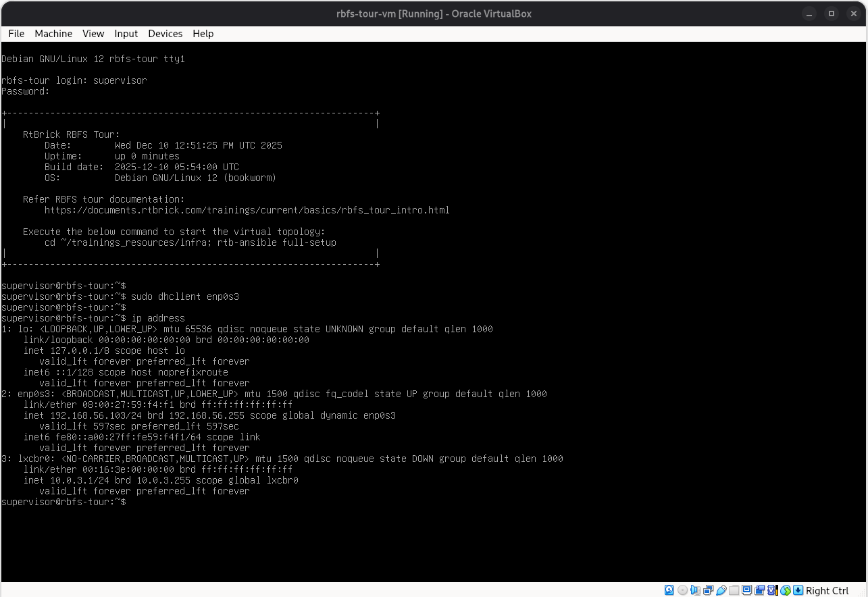Viewport: 868px width, 597px height.
Task: Click the 'rtb-ansible full-setup' command text
Action: (277, 242)
